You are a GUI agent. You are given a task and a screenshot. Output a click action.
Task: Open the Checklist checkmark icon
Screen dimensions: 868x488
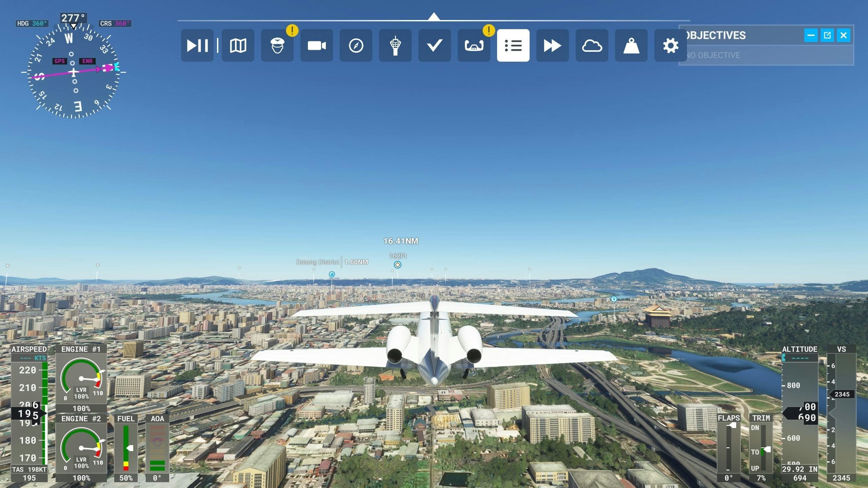tap(434, 45)
